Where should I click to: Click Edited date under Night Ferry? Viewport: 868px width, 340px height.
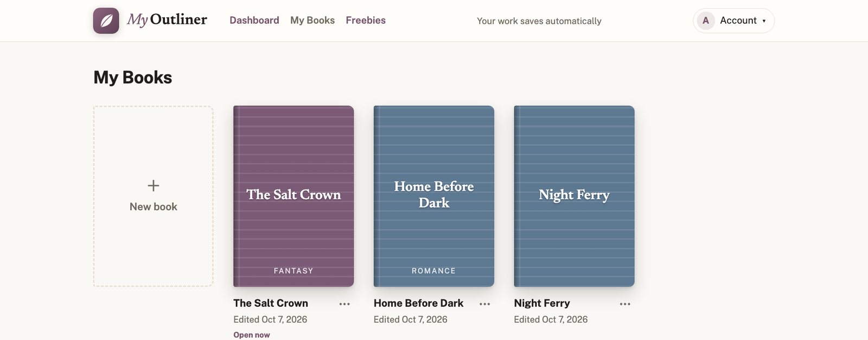[551, 319]
